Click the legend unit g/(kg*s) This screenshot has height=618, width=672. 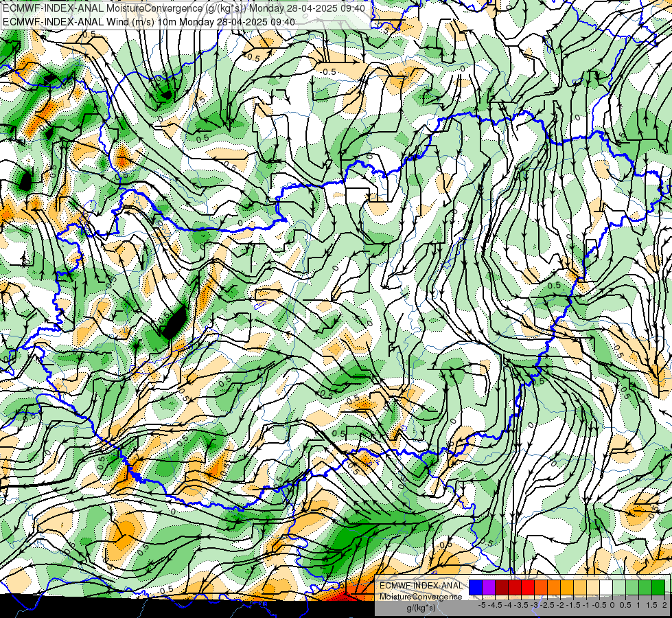coord(421,608)
